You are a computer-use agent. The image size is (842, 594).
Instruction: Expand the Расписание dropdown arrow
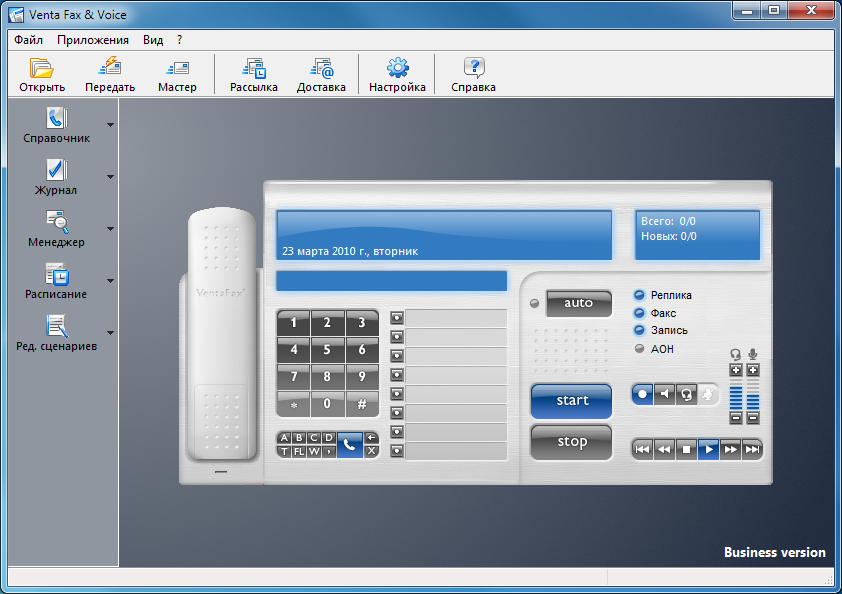[x=110, y=281]
